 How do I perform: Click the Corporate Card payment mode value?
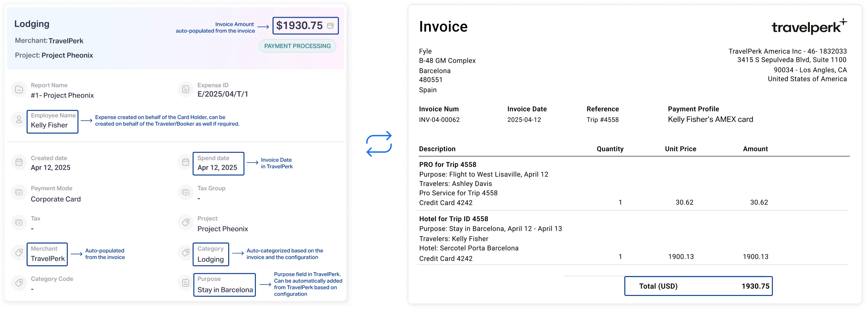56,199
